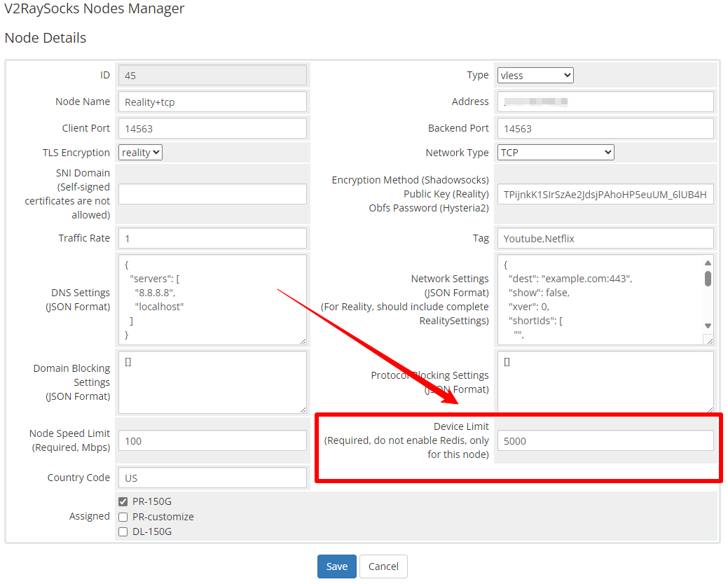The image size is (728, 584).
Task: Click the DNS Settings textarea resize handle
Action: (301, 340)
